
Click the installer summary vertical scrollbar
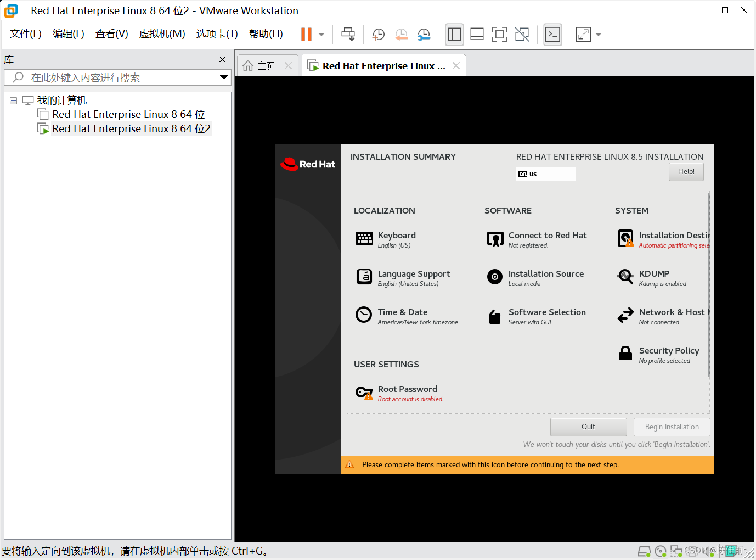click(709, 285)
